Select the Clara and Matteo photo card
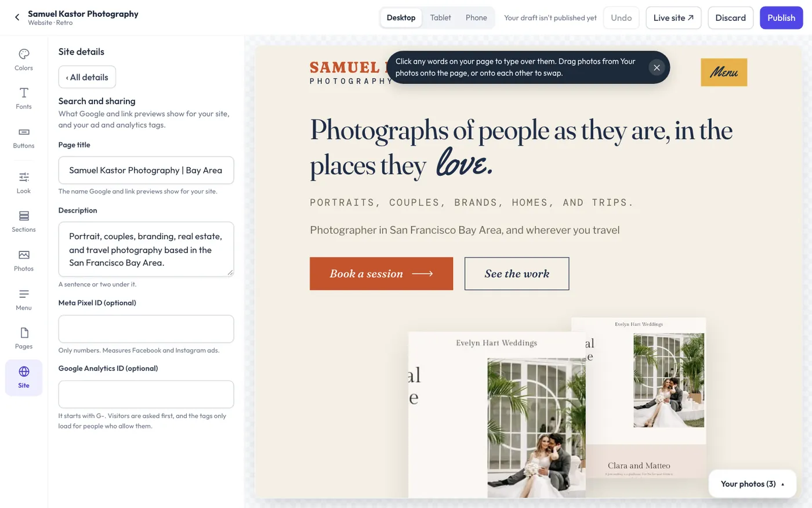The width and height of the screenshot is (812, 508). [639, 398]
